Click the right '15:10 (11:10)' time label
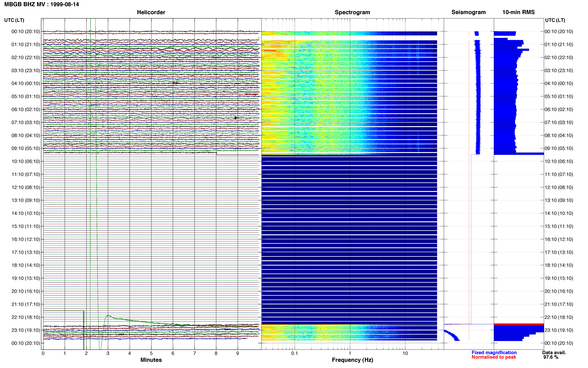This screenshot has width=588, height=368. pos(559,226)
